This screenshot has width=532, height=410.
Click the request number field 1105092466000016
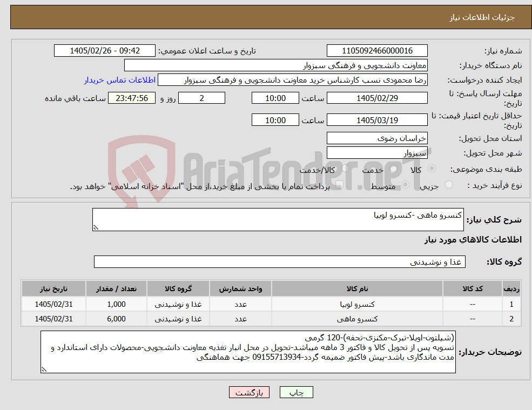(x=377, y=51)
